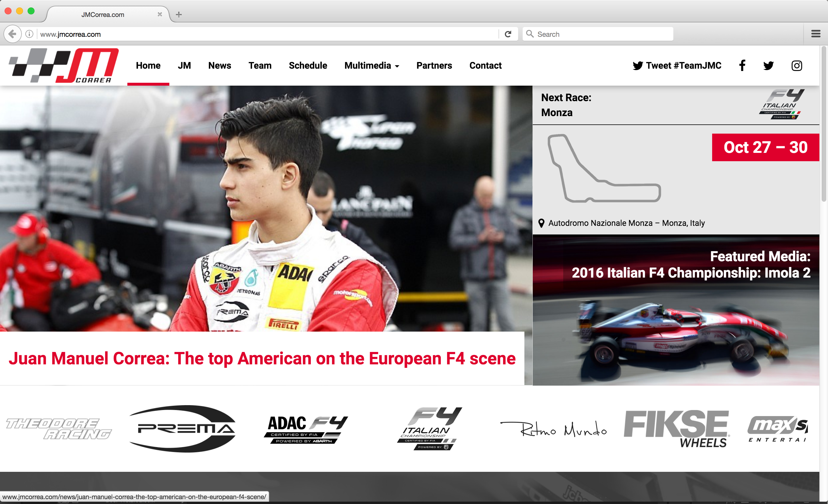This screenshot has height=504, width=828.
Task: Click the page reload icon
Action: [x=508, y=34]
